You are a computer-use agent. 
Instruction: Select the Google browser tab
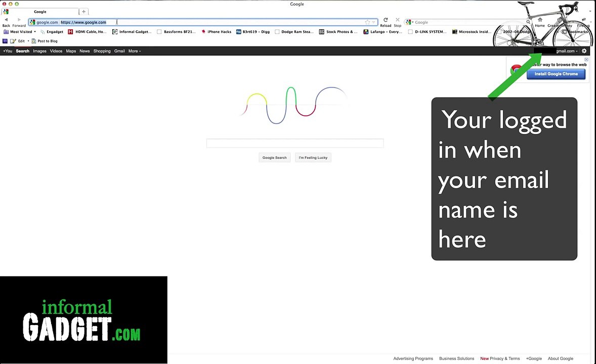click(x=40, y=12)
